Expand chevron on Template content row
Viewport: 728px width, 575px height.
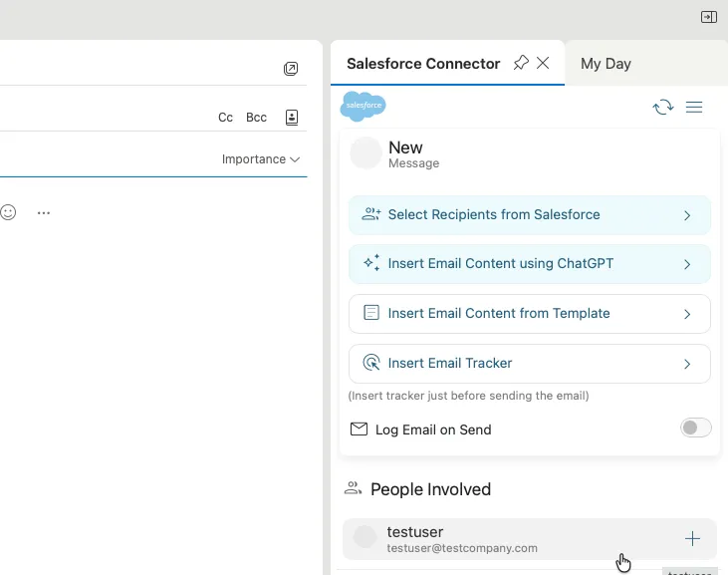687,315
